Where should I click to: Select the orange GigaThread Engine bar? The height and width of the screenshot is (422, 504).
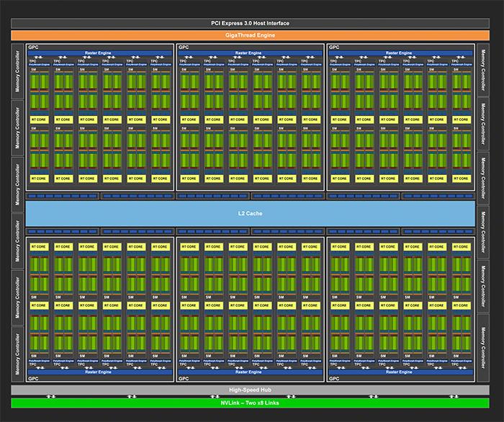tap(251, 35)
